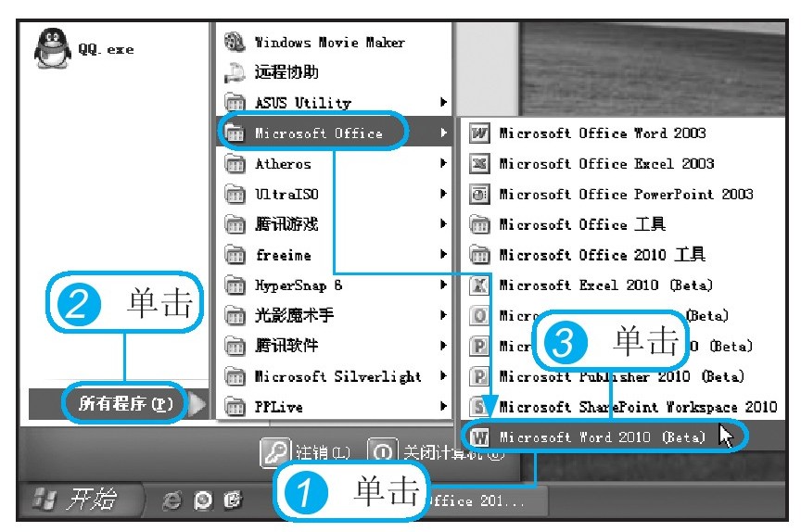Click the PPLive folder icon

point(235,406)
